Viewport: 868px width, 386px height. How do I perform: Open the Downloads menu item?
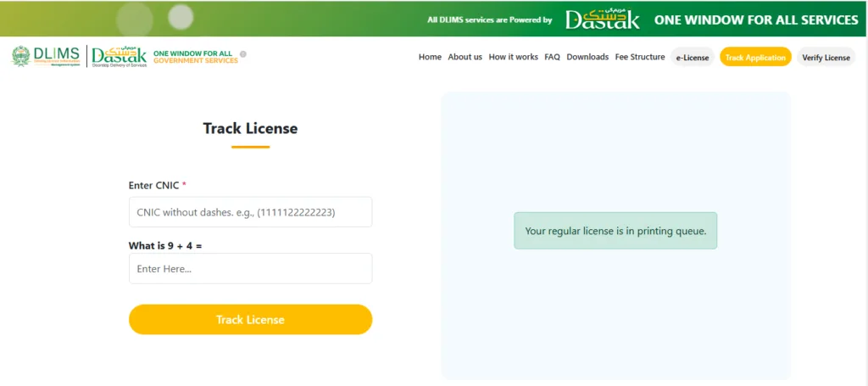coord(587,57)
